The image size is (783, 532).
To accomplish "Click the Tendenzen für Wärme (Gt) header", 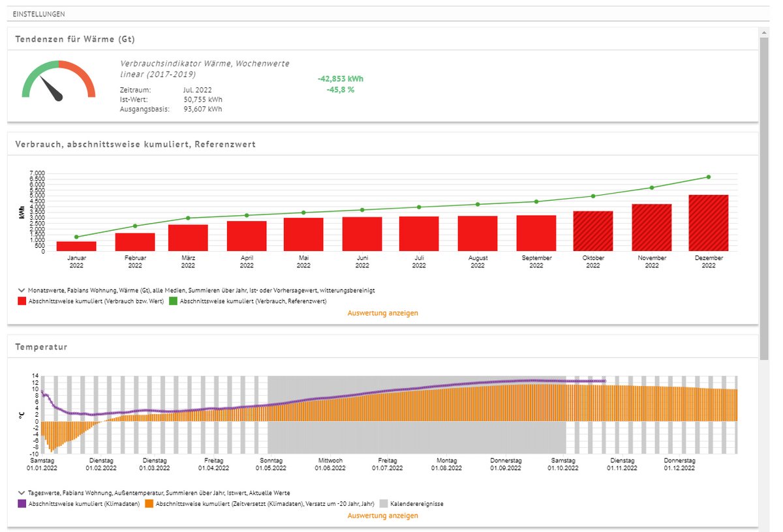I will pyautogui.click(x=75, y=39).
